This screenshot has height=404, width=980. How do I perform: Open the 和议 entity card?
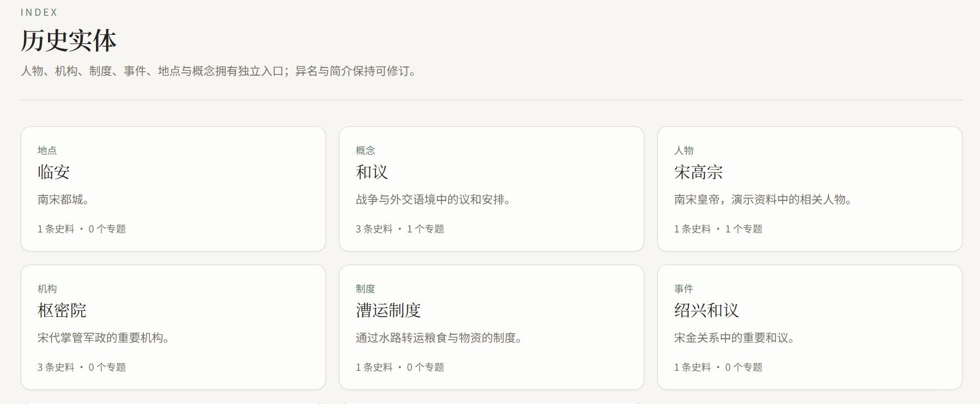pos(492,189)
